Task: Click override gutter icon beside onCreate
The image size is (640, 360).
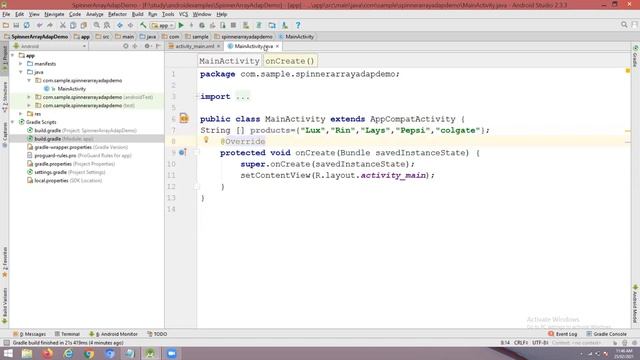Action: (182, 152)
